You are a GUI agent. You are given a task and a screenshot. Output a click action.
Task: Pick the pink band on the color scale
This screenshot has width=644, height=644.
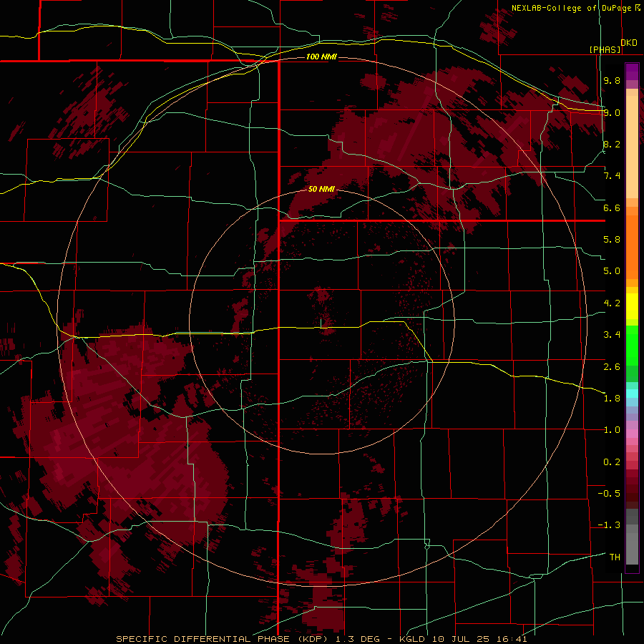(x=632, y=434)
